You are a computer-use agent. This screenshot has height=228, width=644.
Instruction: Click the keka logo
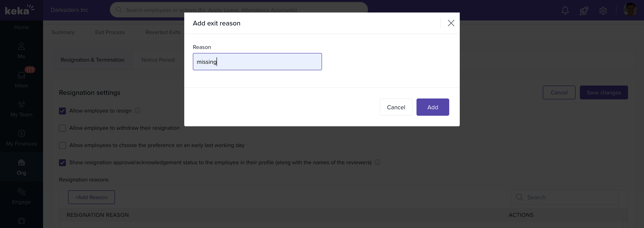pos(20,10)
